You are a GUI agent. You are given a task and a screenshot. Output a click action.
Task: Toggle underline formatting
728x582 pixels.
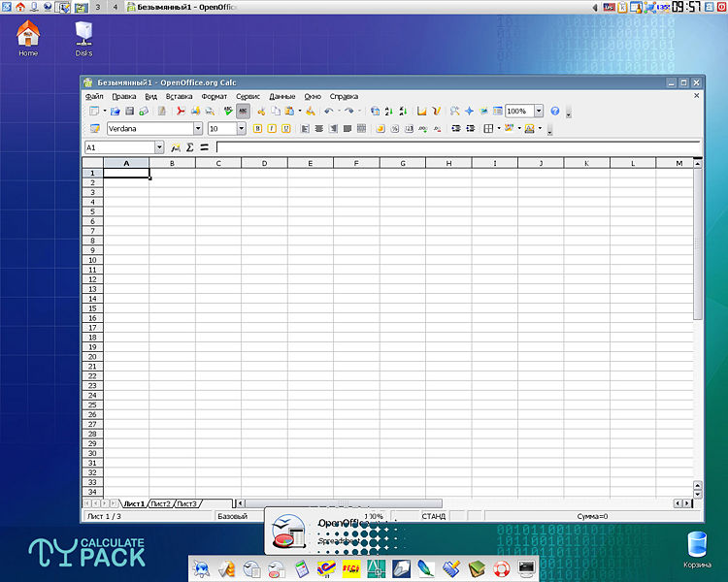[x=286, y=129]
